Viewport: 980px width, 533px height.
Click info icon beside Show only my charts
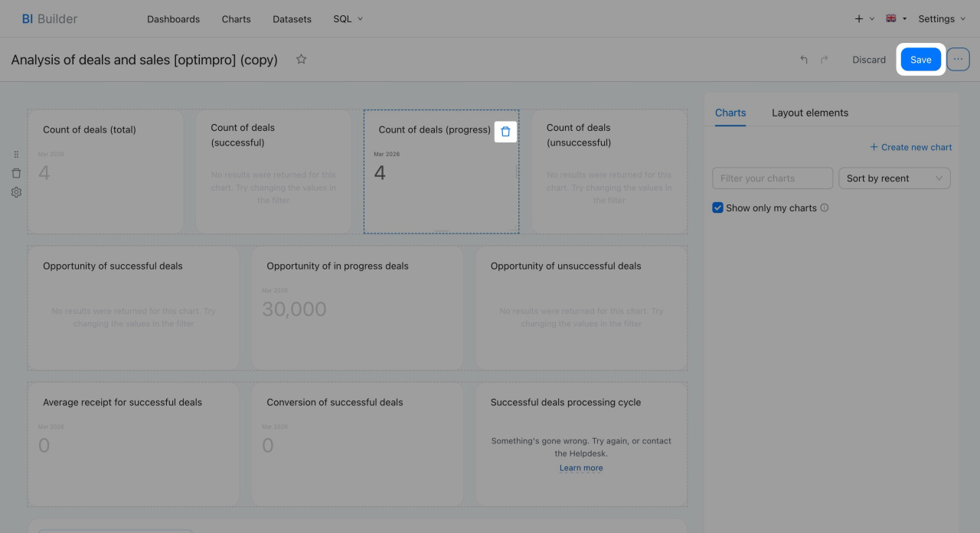825,208
